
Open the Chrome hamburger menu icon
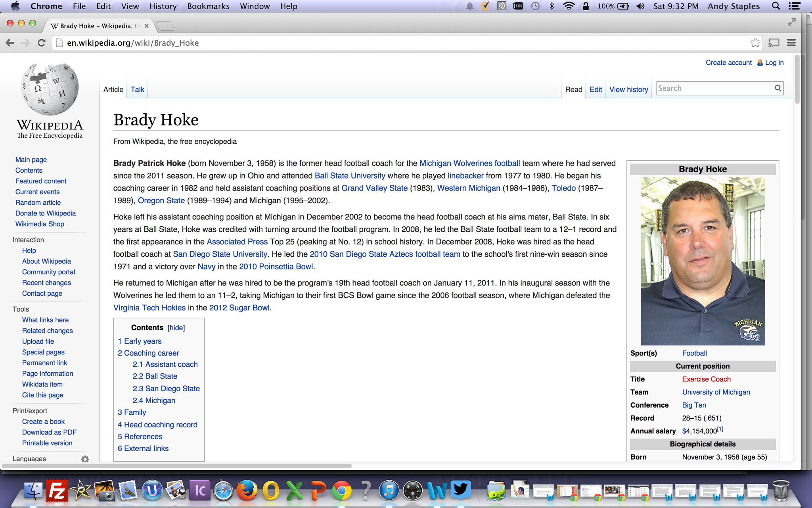pos(791,43)
